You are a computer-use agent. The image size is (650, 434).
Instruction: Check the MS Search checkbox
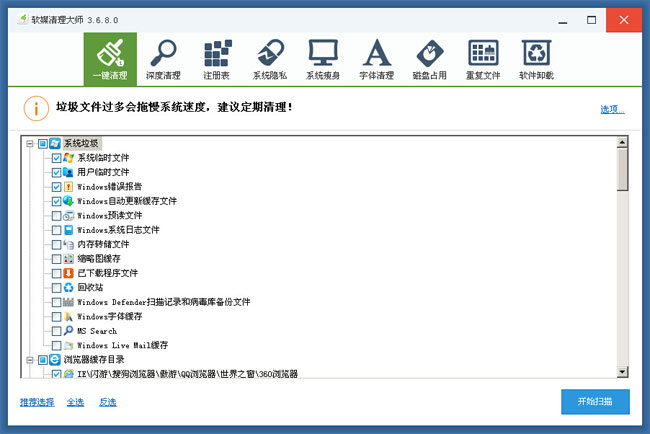(x=56, y=331)
